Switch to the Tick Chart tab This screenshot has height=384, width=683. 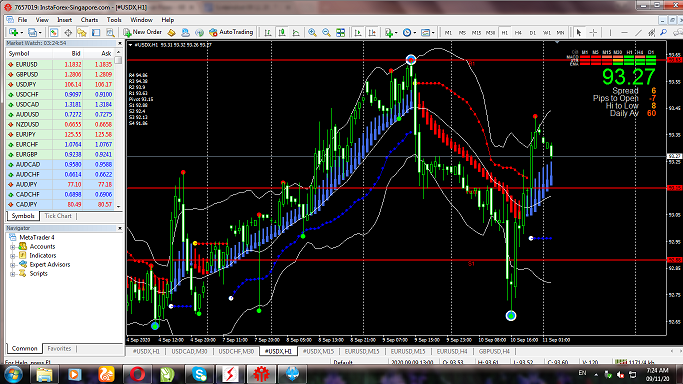tap(58, 216)
